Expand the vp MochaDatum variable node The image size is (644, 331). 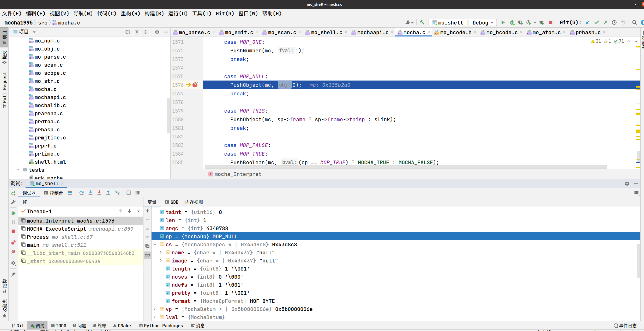(x=155, y=309)
